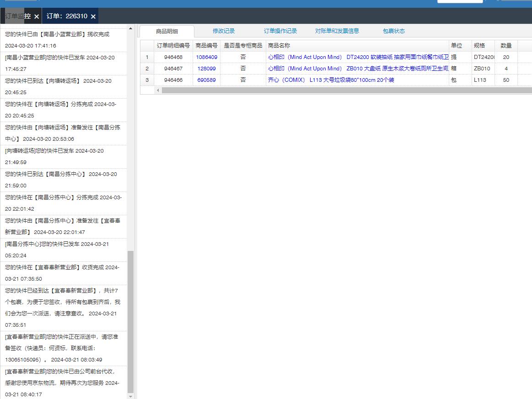This screenshot has height=399, width=532.
Task: Click the tracking panel scroll-down arrow
Action: tap(131, 396)
